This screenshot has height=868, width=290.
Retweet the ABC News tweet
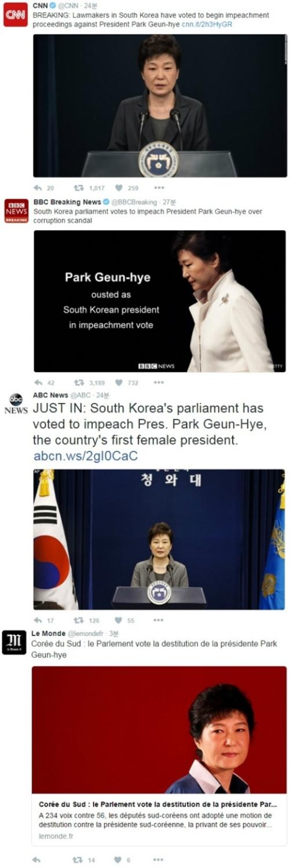pos(77,620)
